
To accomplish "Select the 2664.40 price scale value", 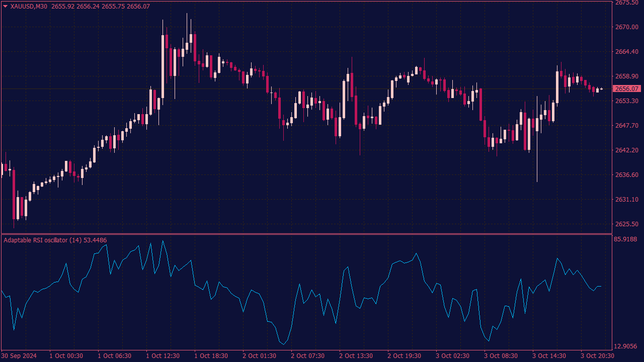I will pos(626,52).
